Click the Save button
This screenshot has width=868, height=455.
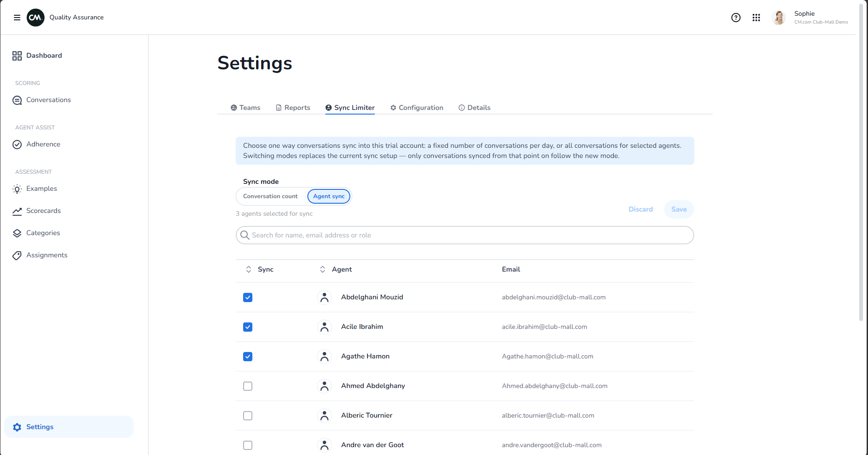pos(679,209)
